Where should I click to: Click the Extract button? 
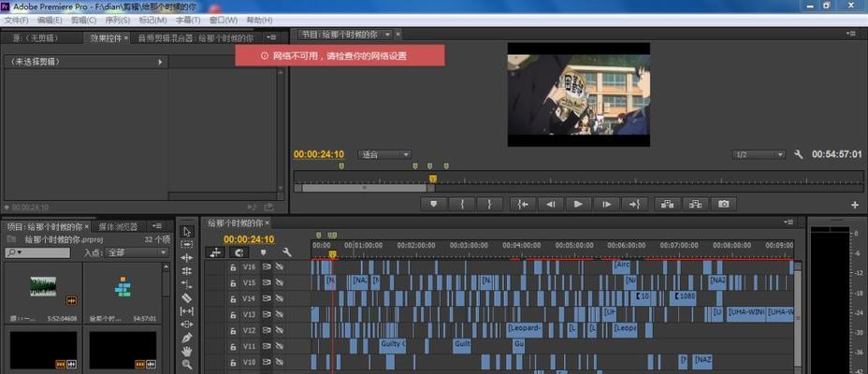(x=695, y=204)
